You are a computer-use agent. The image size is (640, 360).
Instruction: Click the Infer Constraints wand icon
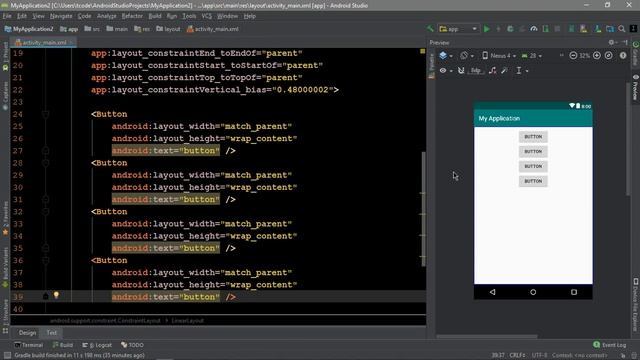[x=505, y=71]
